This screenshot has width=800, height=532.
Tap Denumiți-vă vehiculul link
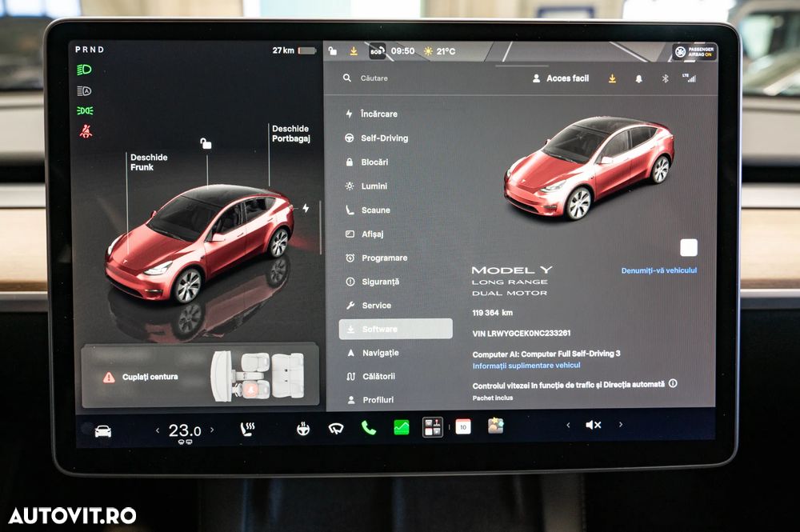pos(658,270)
